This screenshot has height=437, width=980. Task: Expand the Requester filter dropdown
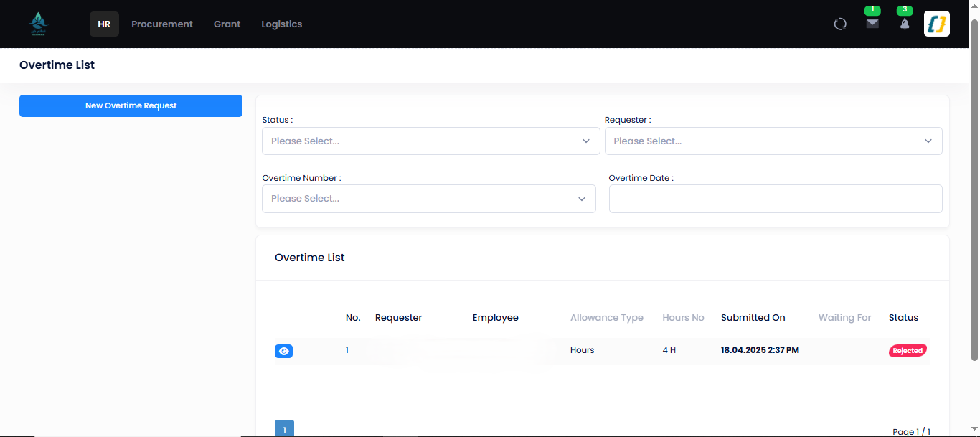point(773,141)
